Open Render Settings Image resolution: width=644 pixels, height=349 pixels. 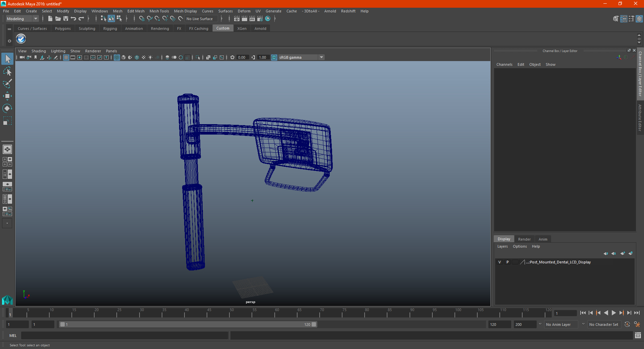260,19
